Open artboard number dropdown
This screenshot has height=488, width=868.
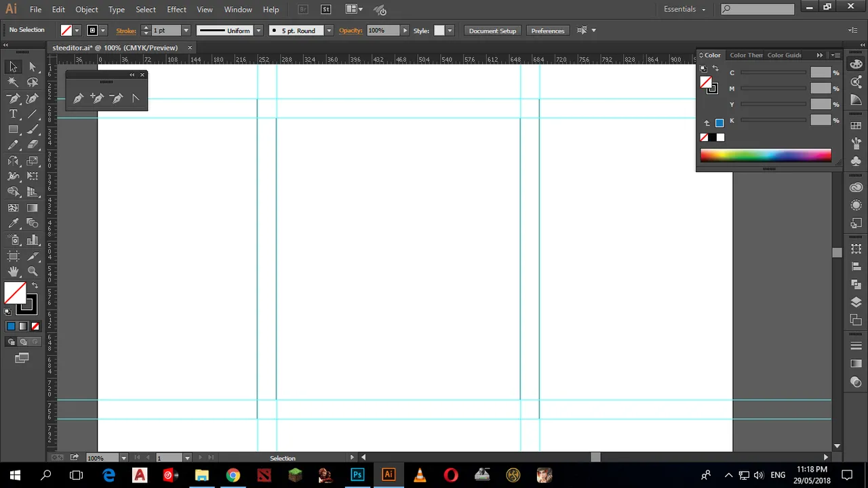pyautogui.click(x=187, y=458)
